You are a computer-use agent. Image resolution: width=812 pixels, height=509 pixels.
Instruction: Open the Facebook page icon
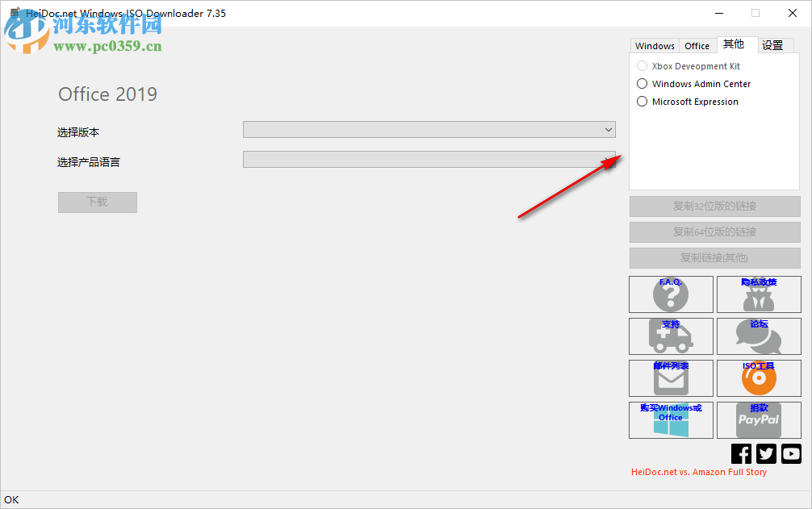tap(741, 453)
